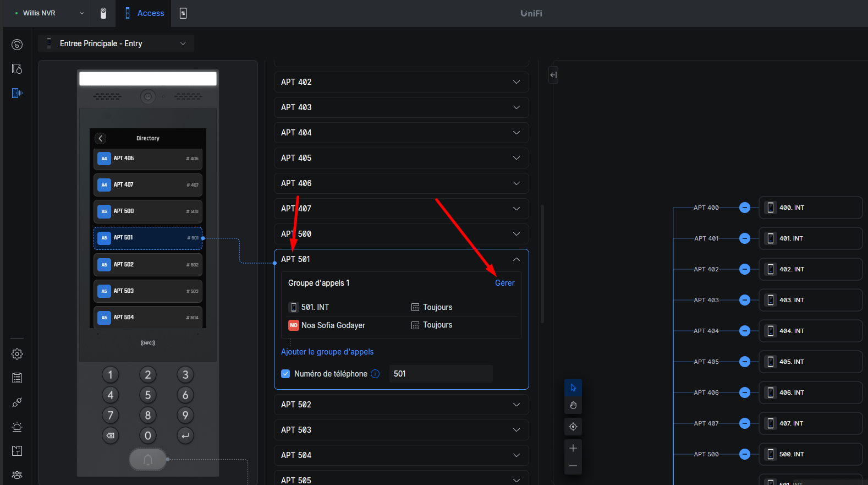Expand the APT 500 section
The width and height of the screenshot is (868, 485).
click(x=402, y=234)
